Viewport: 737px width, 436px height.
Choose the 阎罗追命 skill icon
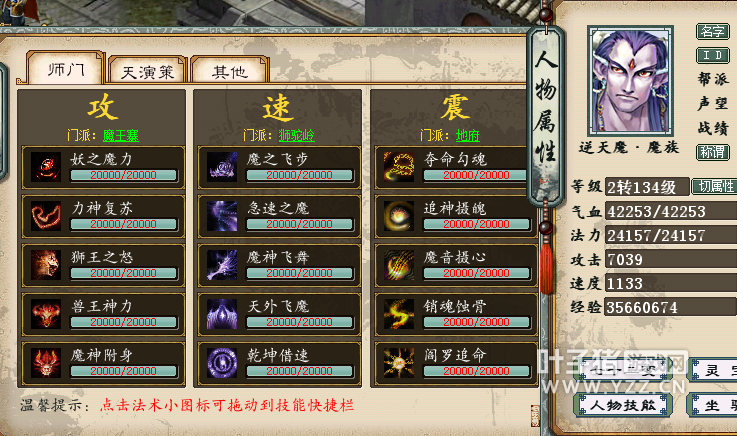click(x=399, y=363)
